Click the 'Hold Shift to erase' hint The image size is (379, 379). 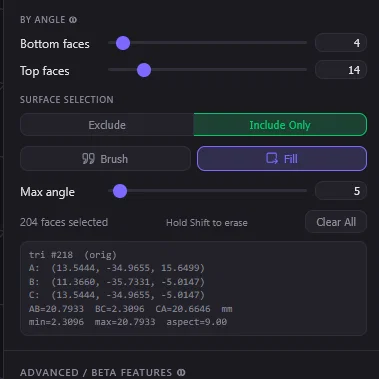coord(207,223)
